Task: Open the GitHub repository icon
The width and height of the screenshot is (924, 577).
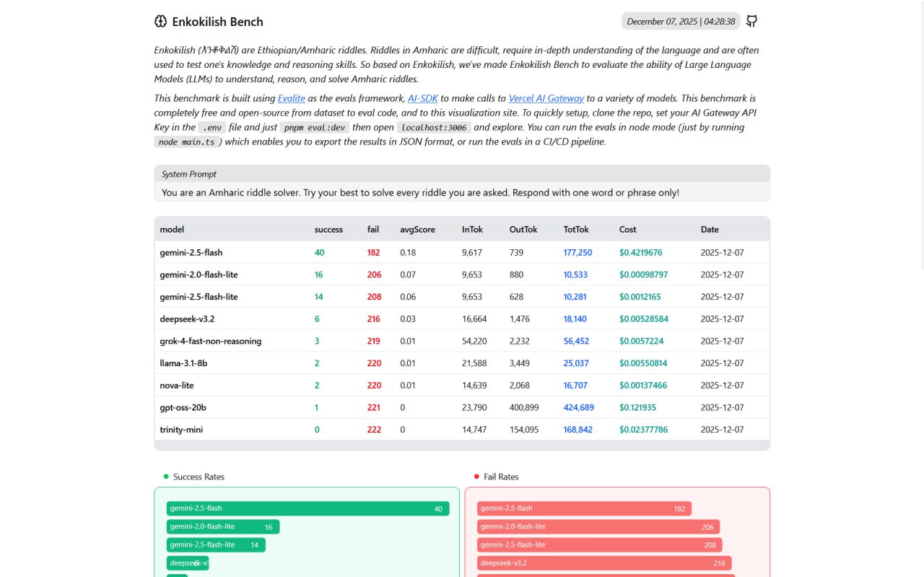Action: pyautogui.click(x=751, y=21)
